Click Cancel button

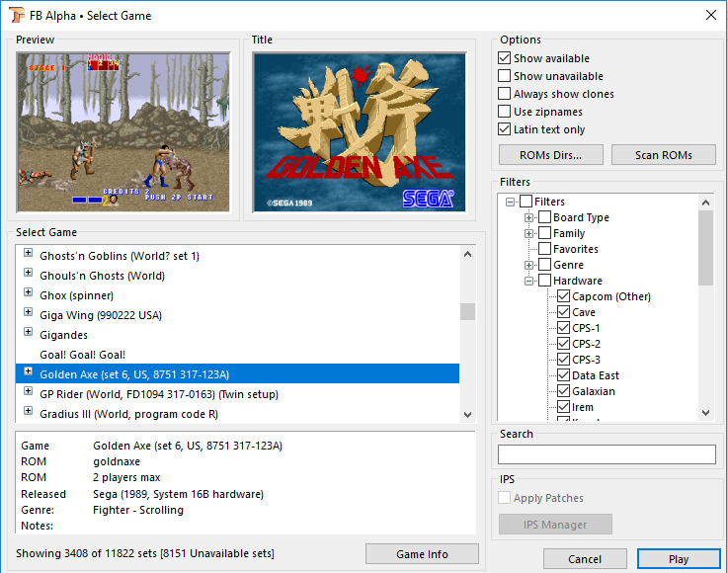coord(585,559)
